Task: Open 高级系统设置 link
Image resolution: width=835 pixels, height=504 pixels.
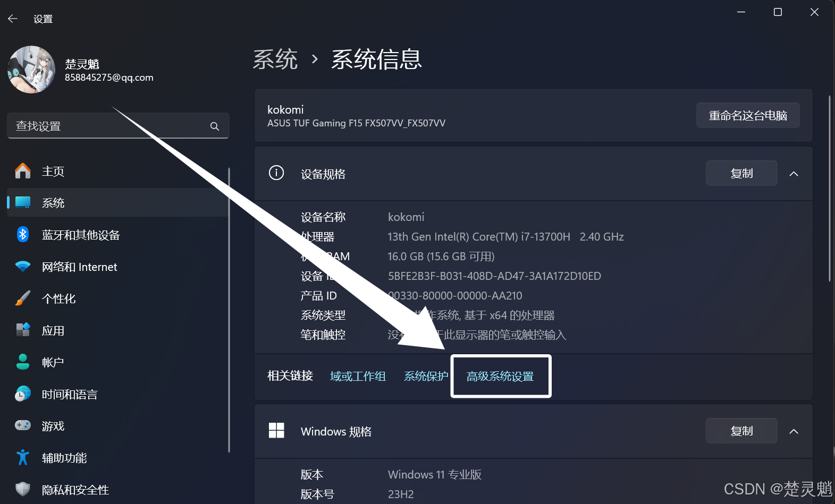Action: 500,376
